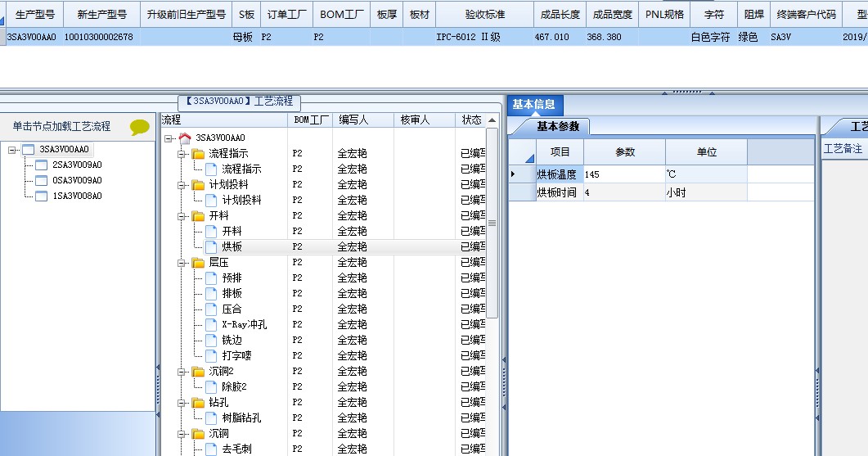The width and height of the screenshot is (868, 456).
Task: Click the select-all corner of parameter grid
Action: 522,151
